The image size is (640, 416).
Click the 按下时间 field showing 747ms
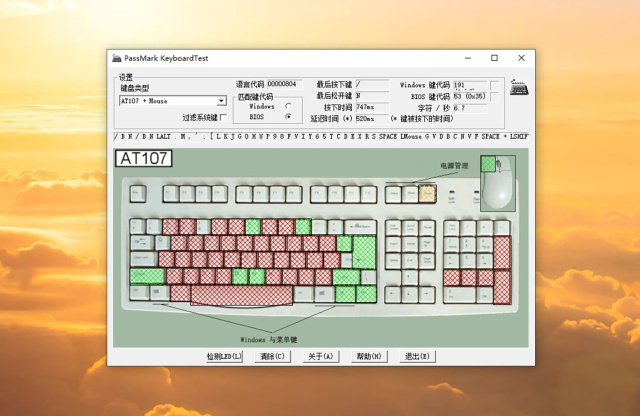[x=372, y=107]
